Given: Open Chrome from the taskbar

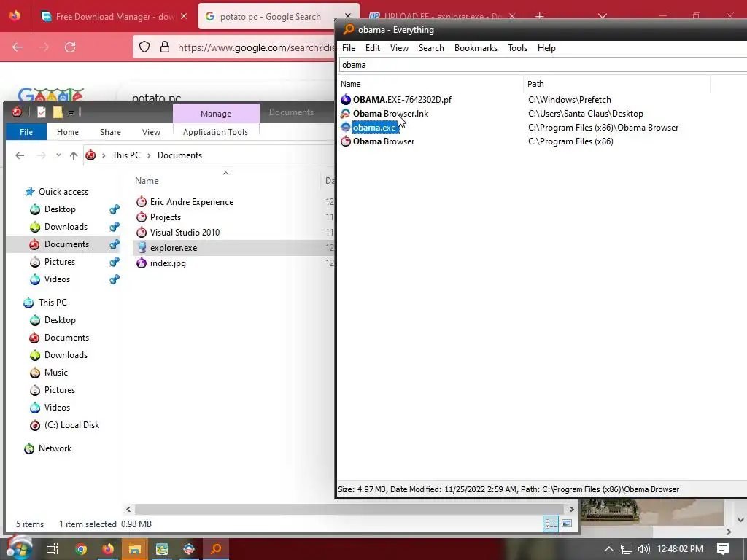Looking at the screenshot, I should [81, 549].
